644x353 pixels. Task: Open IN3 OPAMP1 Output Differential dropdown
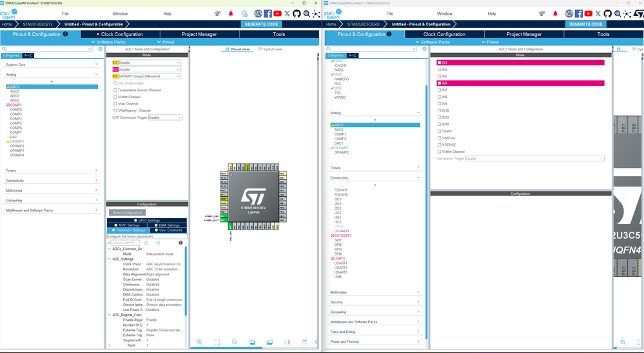[x=150, y=76]
